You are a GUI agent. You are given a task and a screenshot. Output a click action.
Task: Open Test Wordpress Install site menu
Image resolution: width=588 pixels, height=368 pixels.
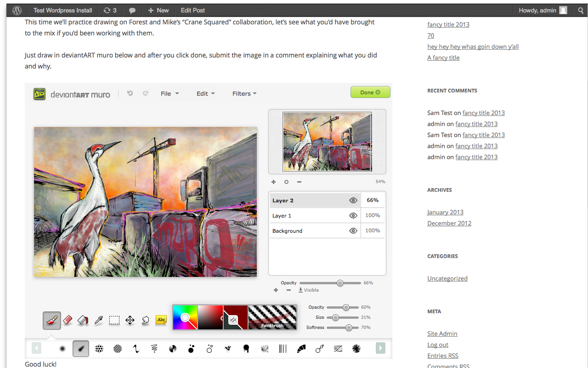point(63,10)
